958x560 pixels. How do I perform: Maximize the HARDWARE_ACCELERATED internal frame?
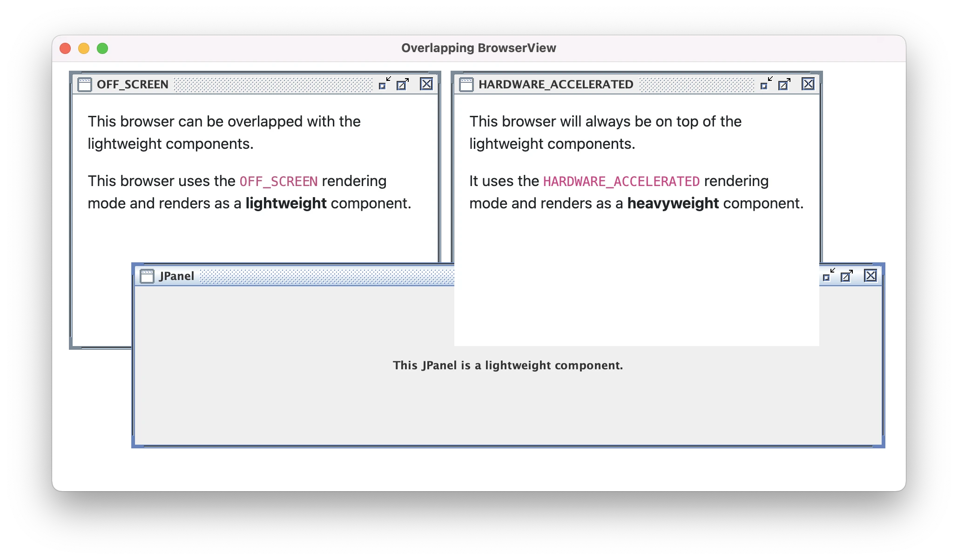[x=784, y=84]
